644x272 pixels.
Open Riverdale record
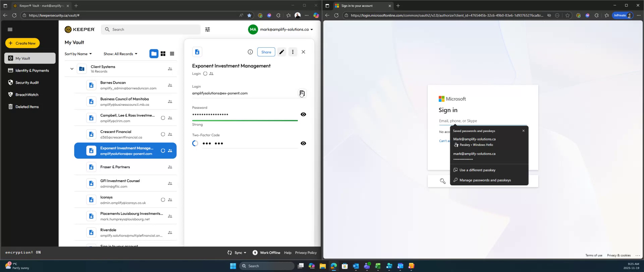click(125, 232)
